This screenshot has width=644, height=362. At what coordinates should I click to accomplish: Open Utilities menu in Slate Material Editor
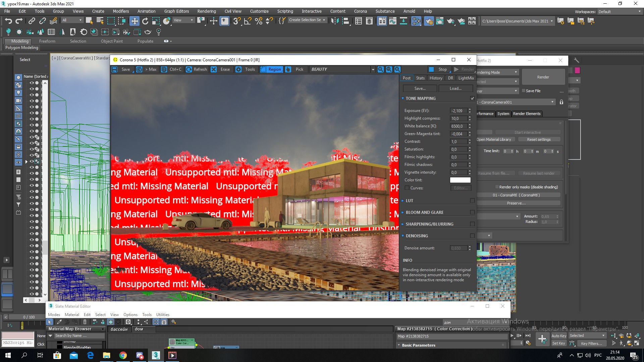click(163, 315)
